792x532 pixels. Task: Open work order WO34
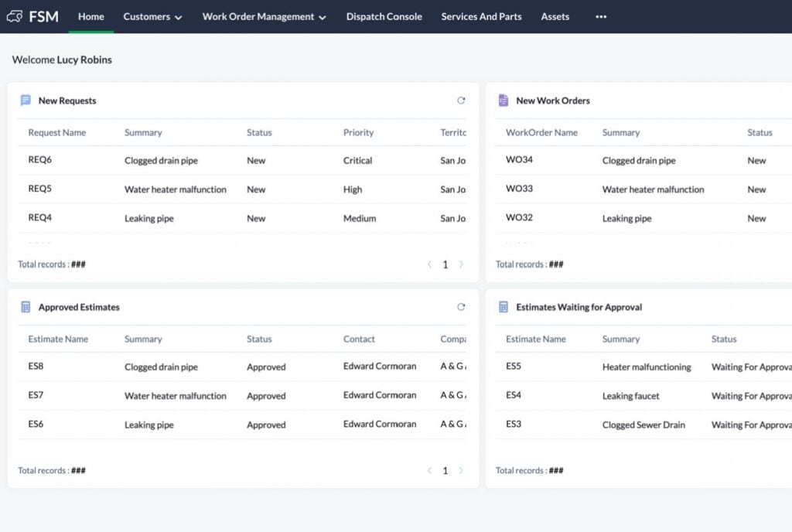[x=519, y=159]
